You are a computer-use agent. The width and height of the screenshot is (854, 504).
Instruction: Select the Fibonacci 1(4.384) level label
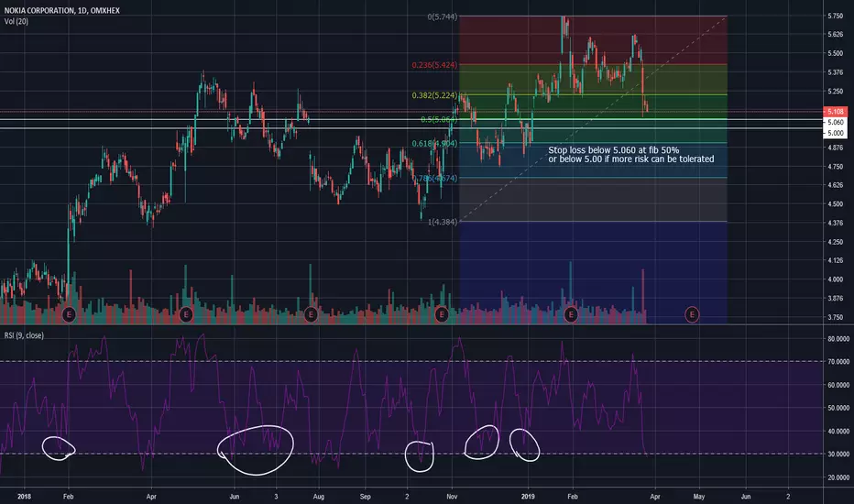(x=443, y=222)
